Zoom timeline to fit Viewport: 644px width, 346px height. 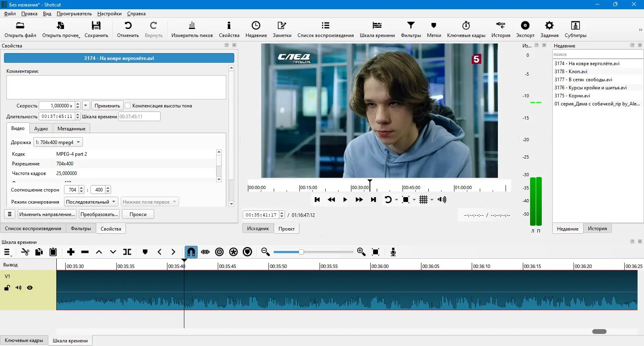[x=376, y=252]
